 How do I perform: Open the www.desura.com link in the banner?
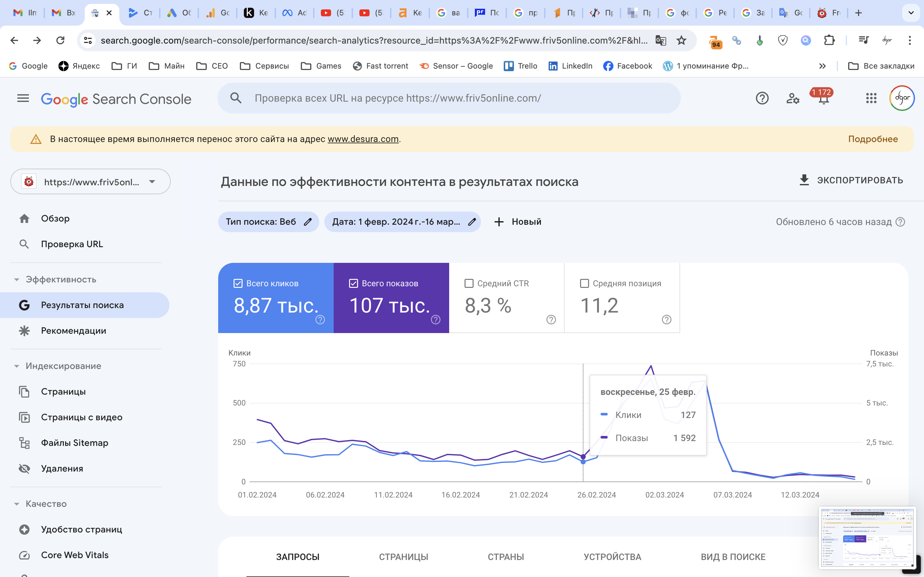363,139
